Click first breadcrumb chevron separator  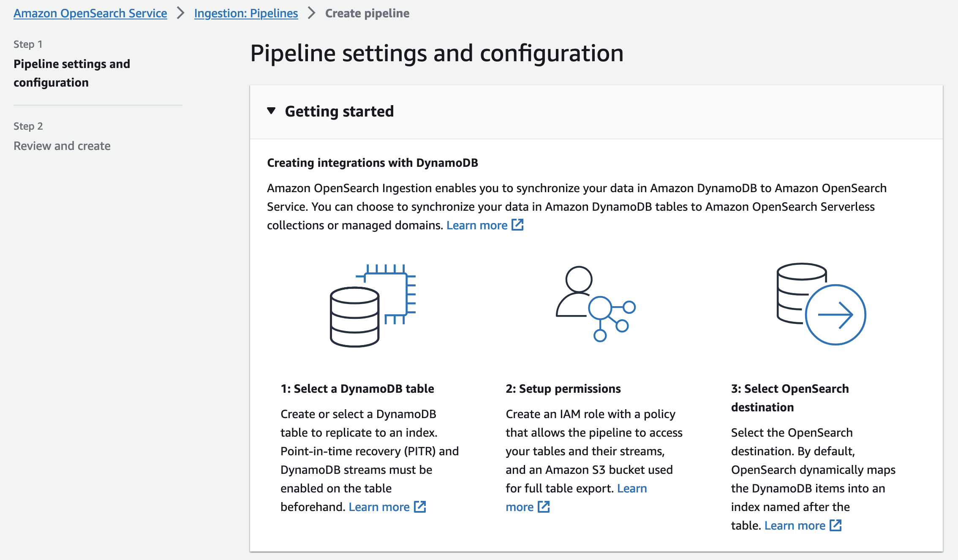tap(181, 13)
